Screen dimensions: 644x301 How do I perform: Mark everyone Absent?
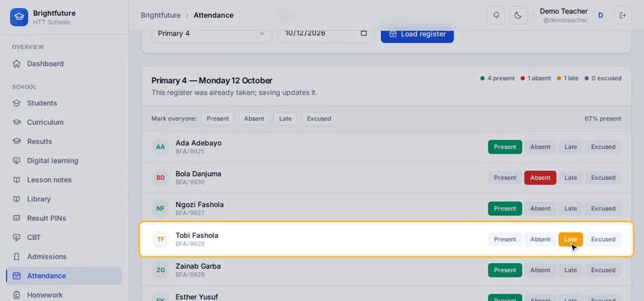[254, 119]
